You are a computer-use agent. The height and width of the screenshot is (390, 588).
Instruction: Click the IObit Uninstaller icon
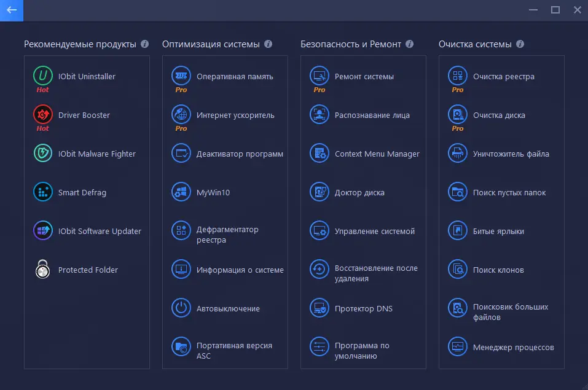43,76
